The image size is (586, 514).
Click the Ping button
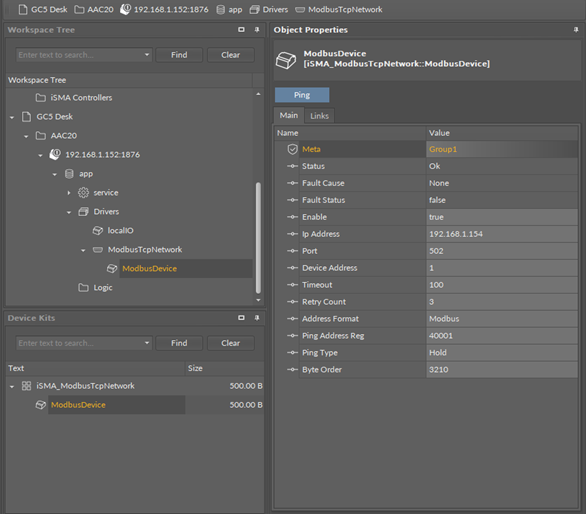[302, 95]
